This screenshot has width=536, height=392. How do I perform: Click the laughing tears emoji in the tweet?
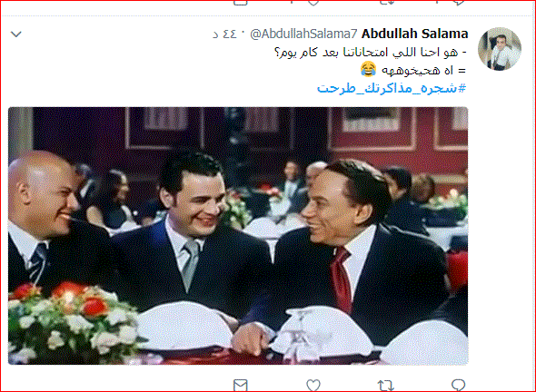click(369, 70)
